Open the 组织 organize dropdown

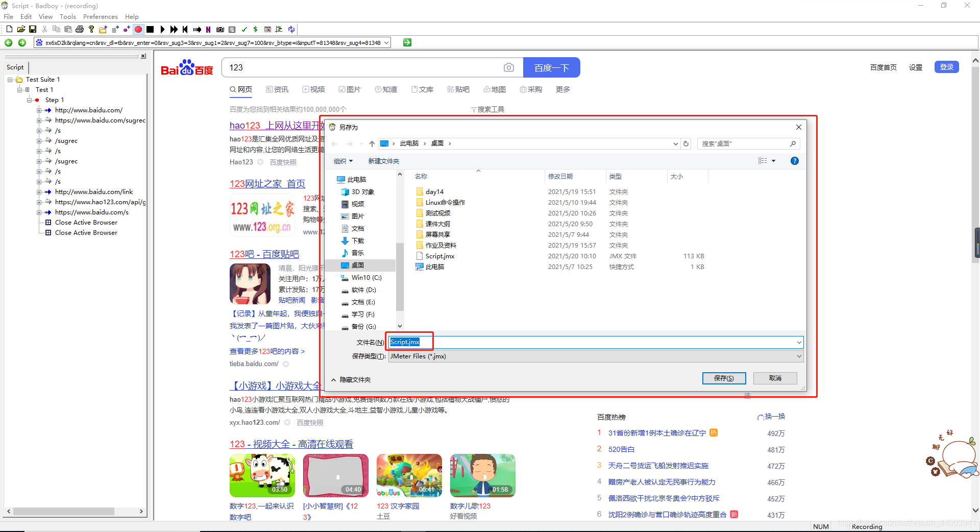point(344,161)
